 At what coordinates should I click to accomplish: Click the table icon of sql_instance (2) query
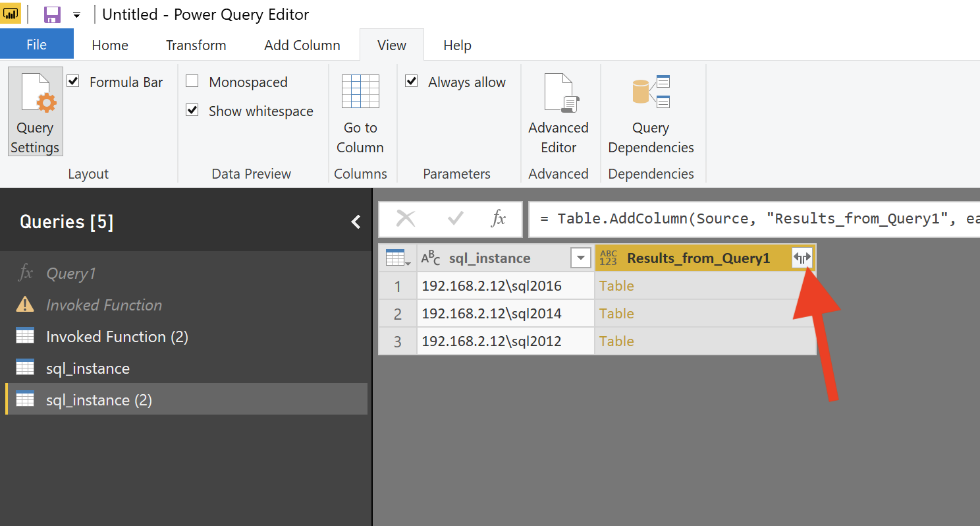point(25,399)
